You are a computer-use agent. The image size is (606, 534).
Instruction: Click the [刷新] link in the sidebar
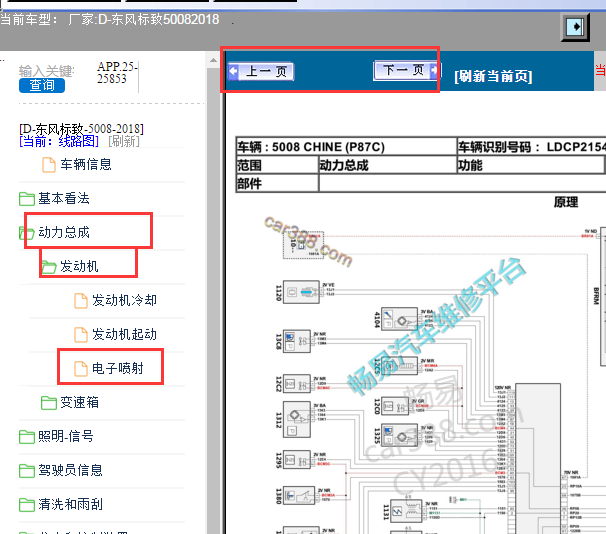pyautogui.click(x=124, y=141)
